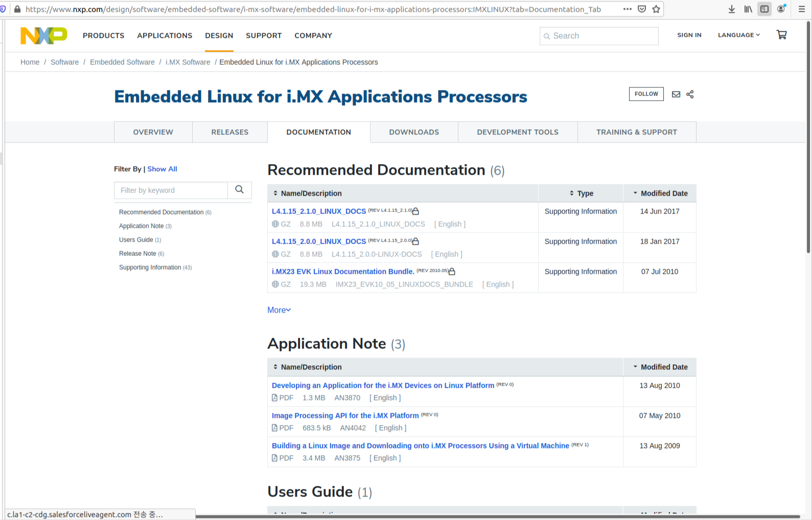Click the PDF icon for AN3870
Image resolution: width=812 pixels, height=520 pixels.
tap(274, 397)
